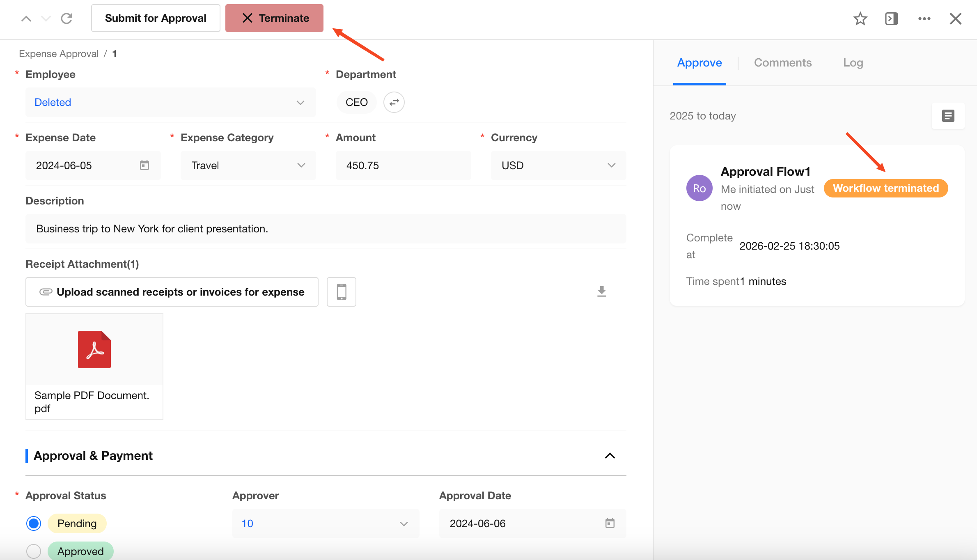Click the Terminate button
The width and height of the screenshot is (977, 560).
tap(274, 18)
